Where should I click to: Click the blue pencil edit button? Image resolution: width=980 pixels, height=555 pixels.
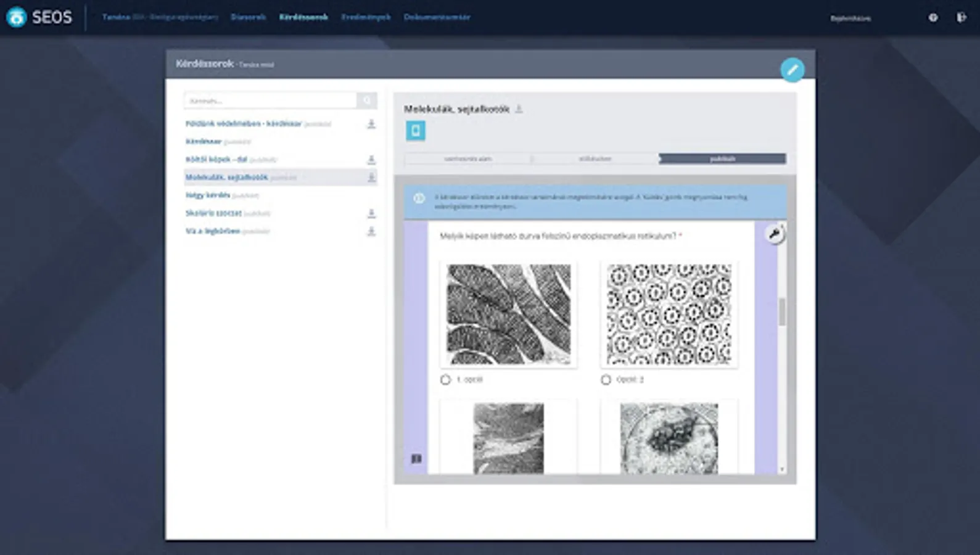(x=792, y=70)
